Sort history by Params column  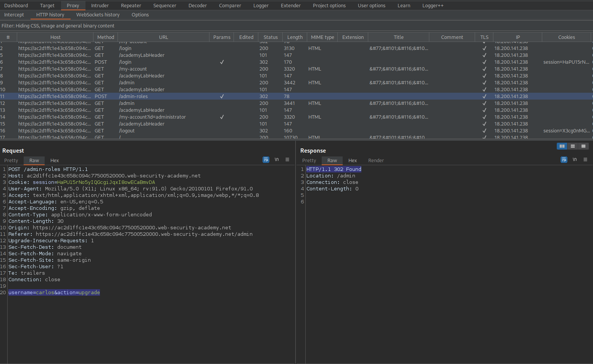(222, 37)
